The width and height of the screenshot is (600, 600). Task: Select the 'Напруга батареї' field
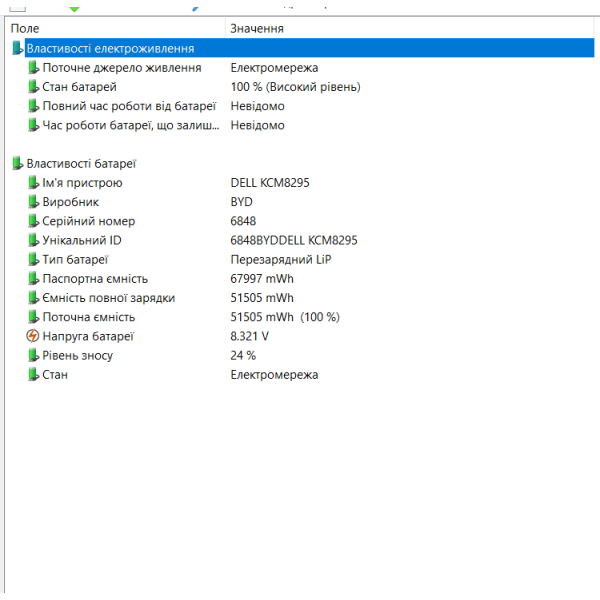(x=88, y=336)
